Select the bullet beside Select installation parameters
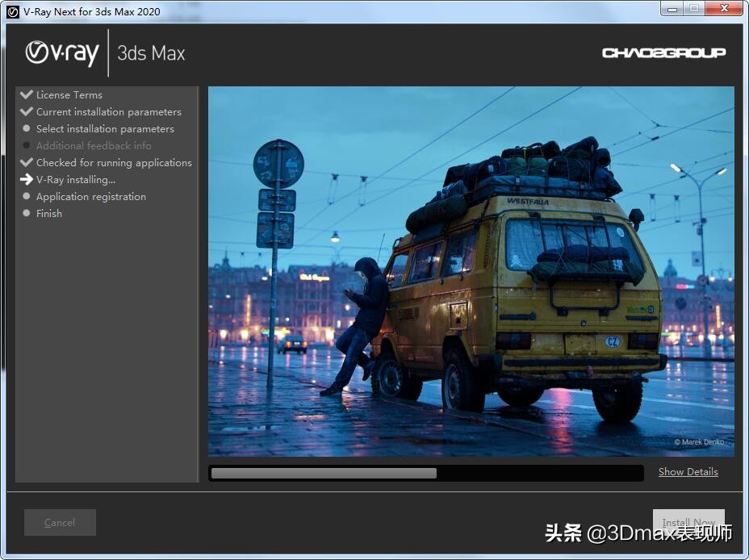Image resolution: width=749 pixels, height=560 pixels. point(27,128)
